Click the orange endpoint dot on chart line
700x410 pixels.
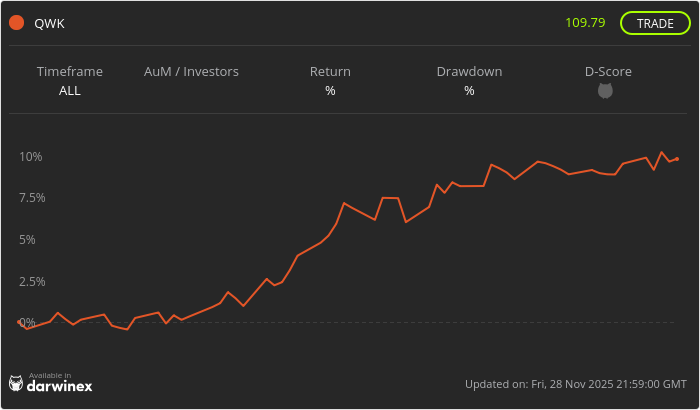677,159
